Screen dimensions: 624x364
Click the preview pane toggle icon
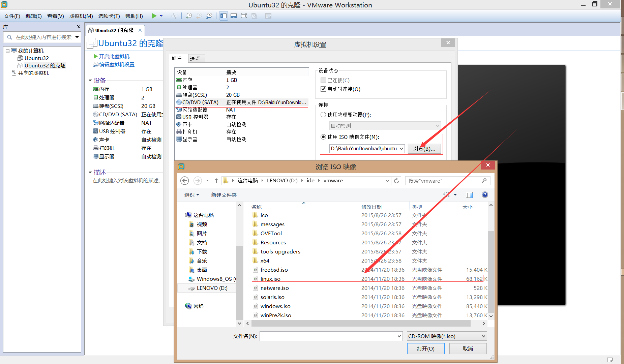469,195
